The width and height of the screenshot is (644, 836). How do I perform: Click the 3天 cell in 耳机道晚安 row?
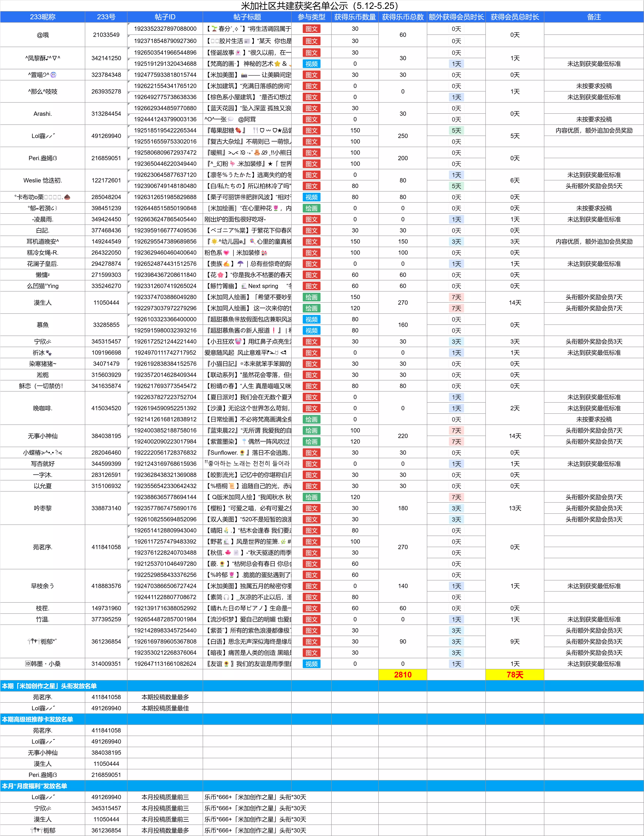pyautogui.click(x=456, y=242)
